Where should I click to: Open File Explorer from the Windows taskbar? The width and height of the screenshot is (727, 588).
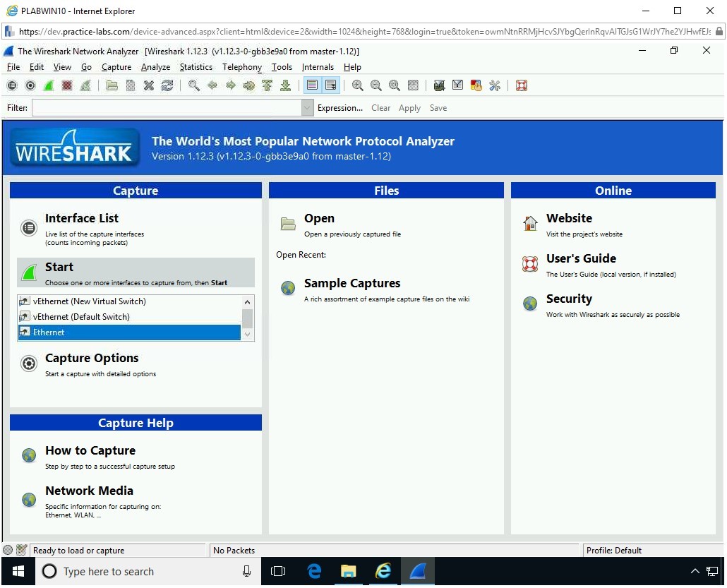point(349,572)
